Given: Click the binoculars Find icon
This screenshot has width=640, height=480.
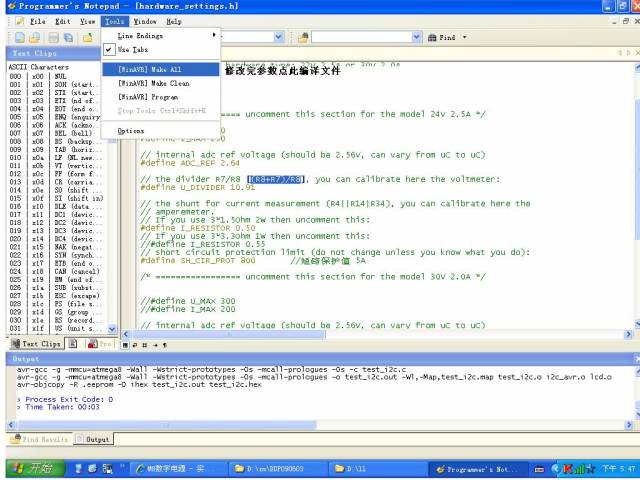Looking at the screenshot, I should pos(433,37).
